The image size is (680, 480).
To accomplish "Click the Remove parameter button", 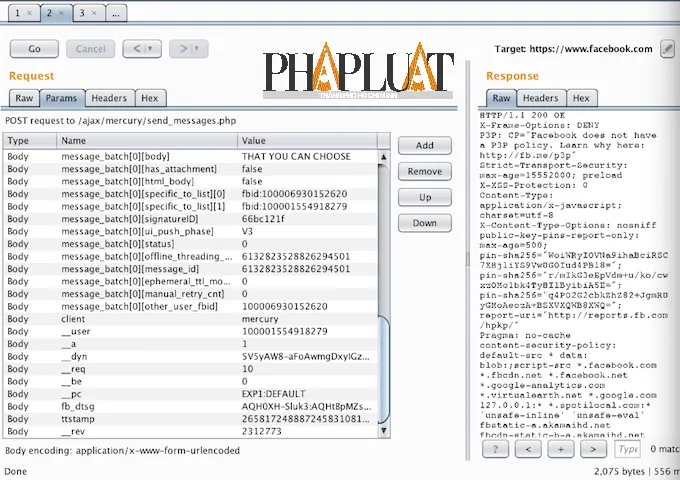I will click(x=424, y=171).
